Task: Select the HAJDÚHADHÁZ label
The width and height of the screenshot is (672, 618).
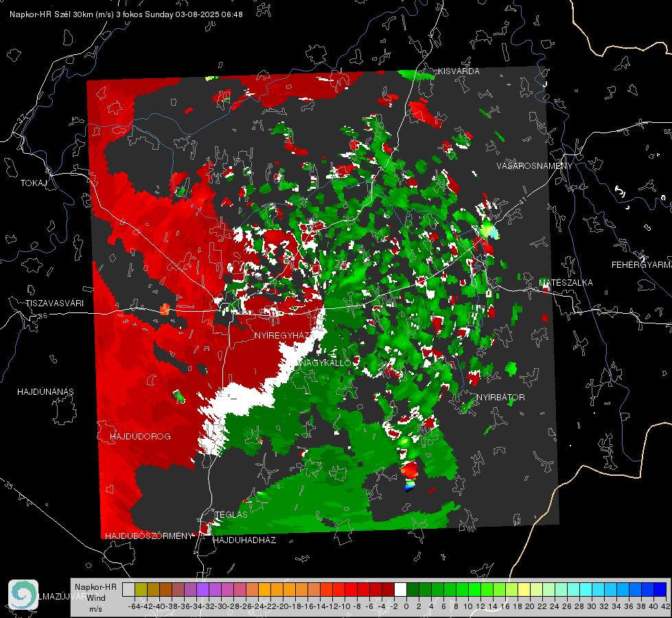Action: [x=244, y=540]
